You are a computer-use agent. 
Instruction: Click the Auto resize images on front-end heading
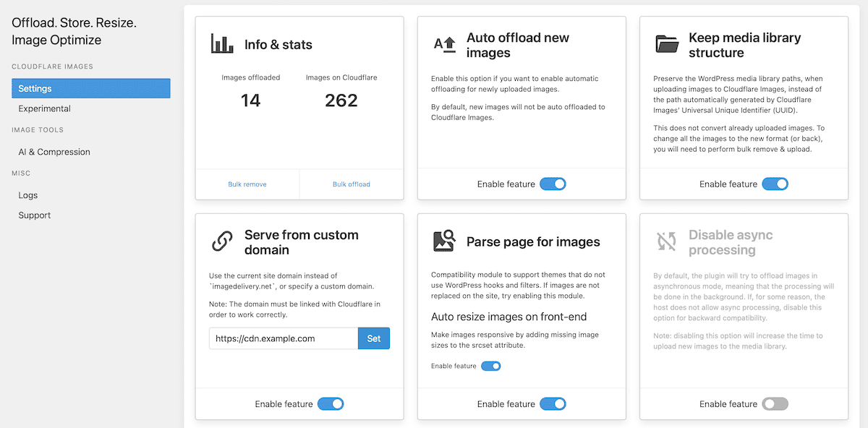point(509,317)
